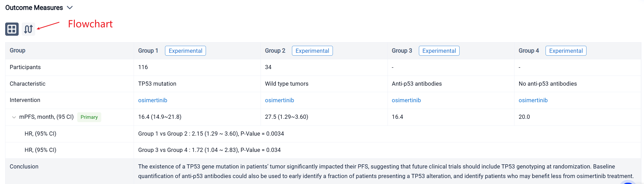Click Group 2 Experimental tag
The height and width of the screenshot is (184, 644).
312,51
